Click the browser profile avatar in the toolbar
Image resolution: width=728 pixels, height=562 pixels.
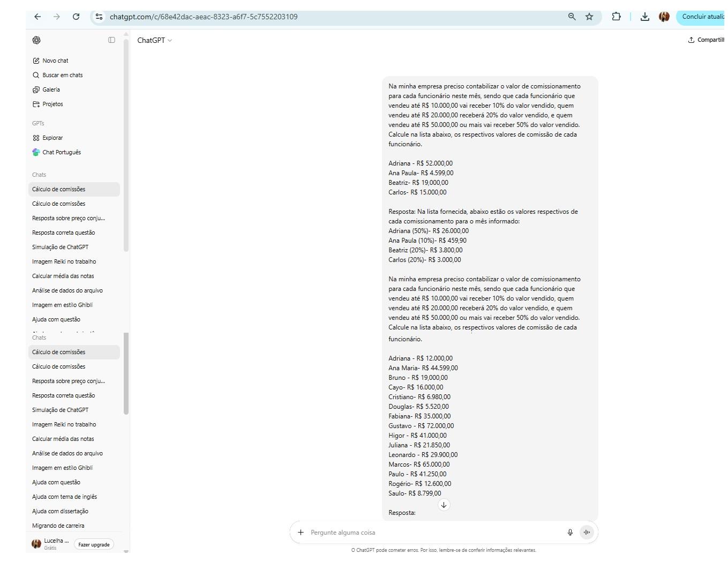tap(664, 17)
